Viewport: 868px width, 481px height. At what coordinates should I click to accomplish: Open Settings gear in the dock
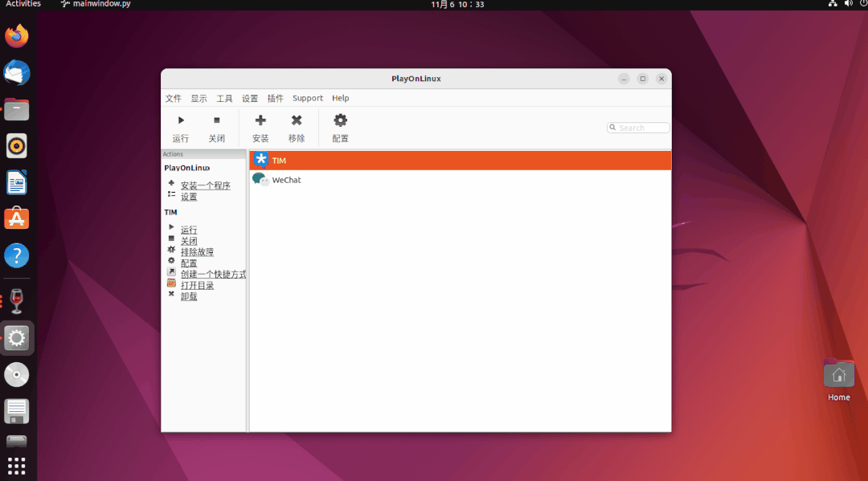click(17, 338)
